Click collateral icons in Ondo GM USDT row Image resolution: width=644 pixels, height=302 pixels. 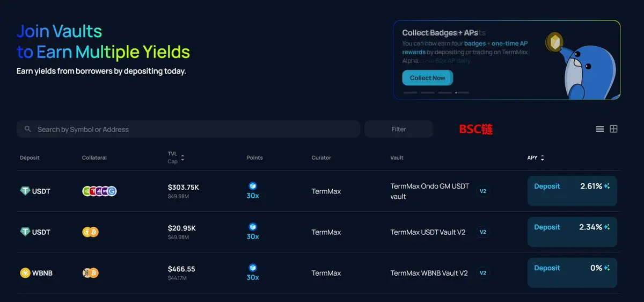click(x=99, y=191)
